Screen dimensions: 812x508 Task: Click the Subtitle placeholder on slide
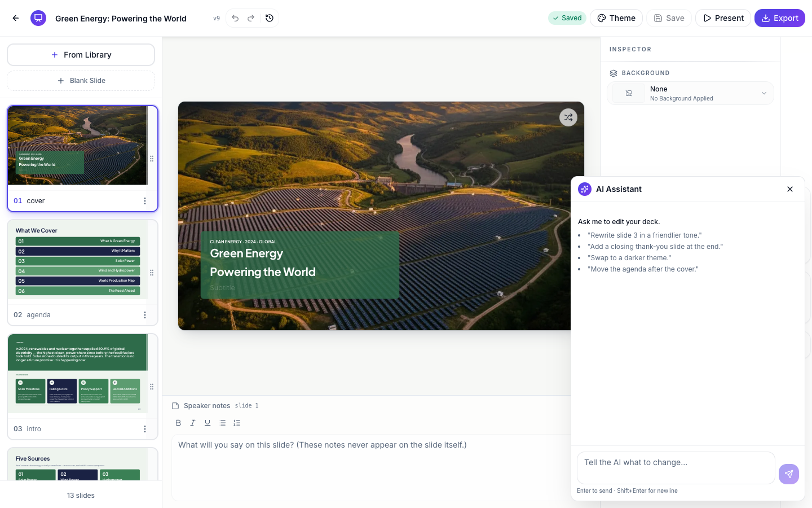pos(222,288)
